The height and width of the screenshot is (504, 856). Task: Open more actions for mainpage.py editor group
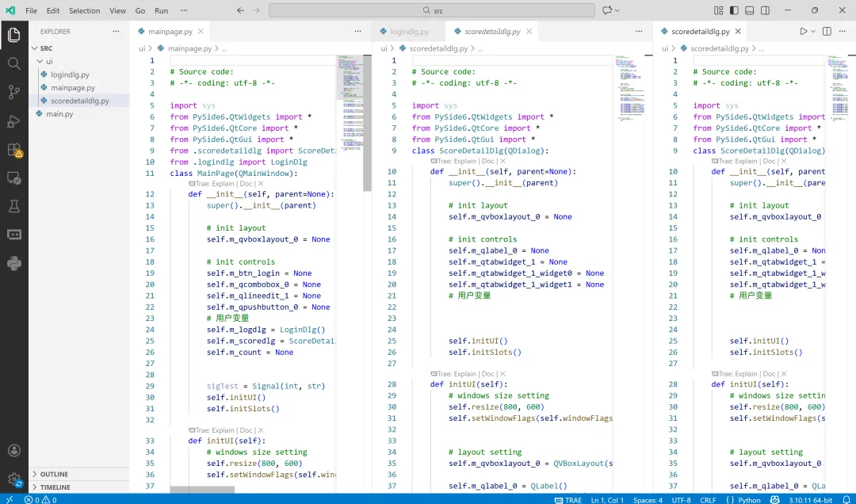357,31
